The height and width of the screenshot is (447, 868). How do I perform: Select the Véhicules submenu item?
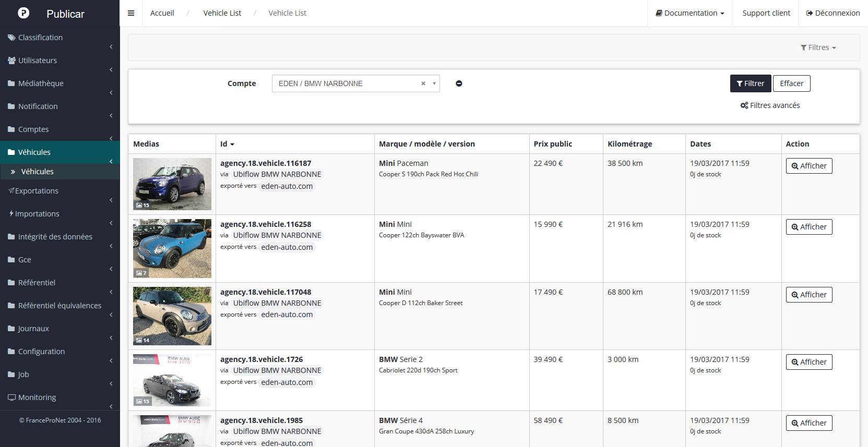60,172
